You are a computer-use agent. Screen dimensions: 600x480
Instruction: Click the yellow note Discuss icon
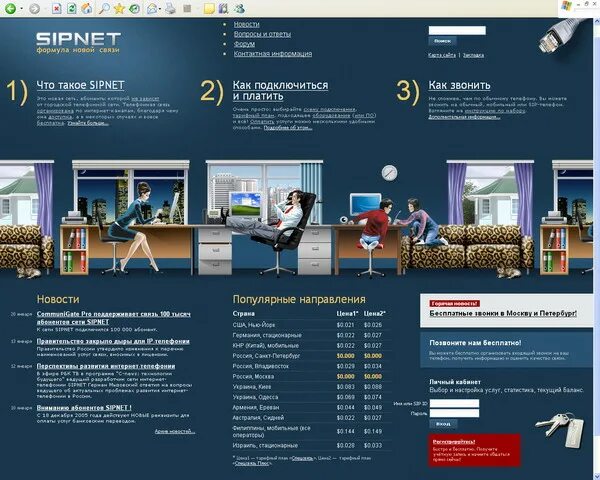point(209,8)
